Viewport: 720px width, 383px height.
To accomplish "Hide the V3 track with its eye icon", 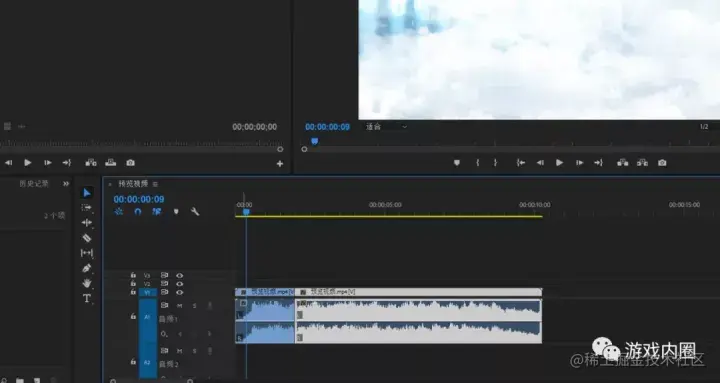I will (x=180, y=276).
